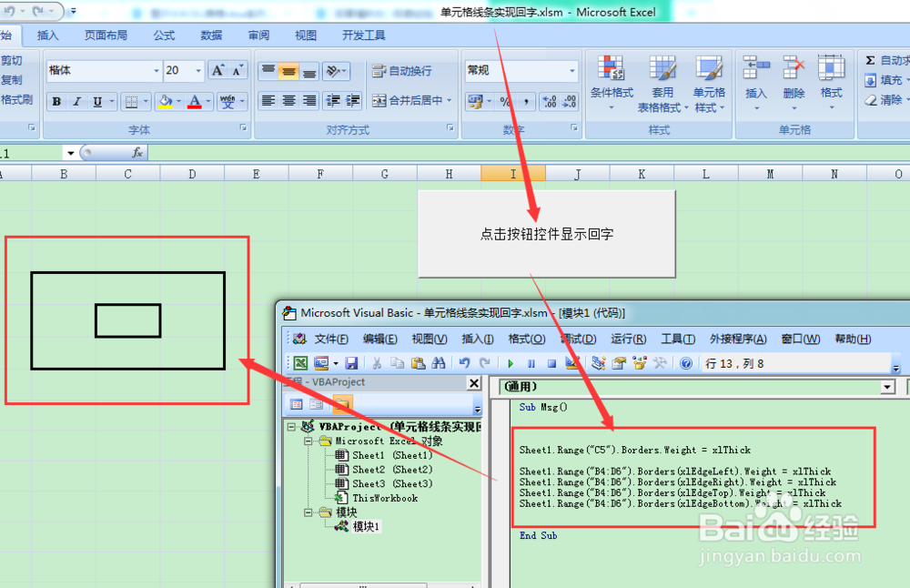Open the font size dropdown showing 20
Screen dimensions: 910x588
(197, 71)
